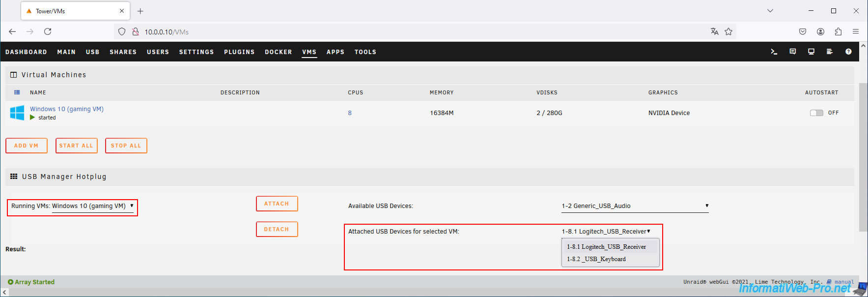Open the DOCKER menu tab
The height and width of the screenshot is (297, 868).
(279, 52)
